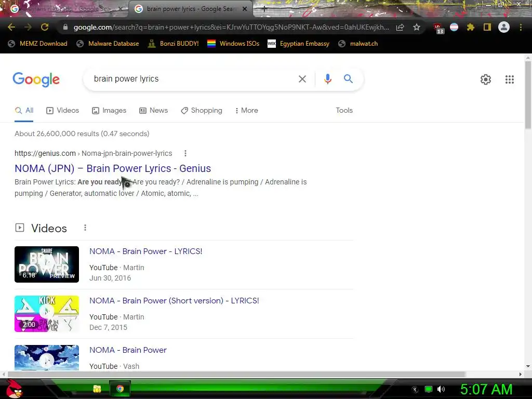
Task: Close the brain power lyrics tab
Action: 245,9
